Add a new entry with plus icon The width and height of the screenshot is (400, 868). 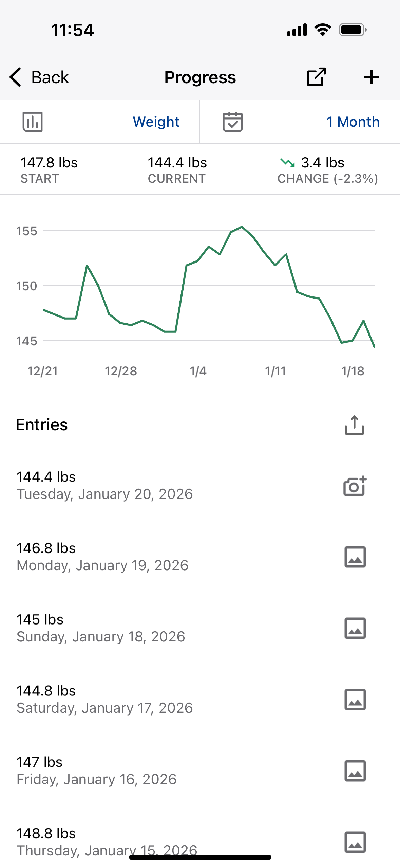(371, 77)
